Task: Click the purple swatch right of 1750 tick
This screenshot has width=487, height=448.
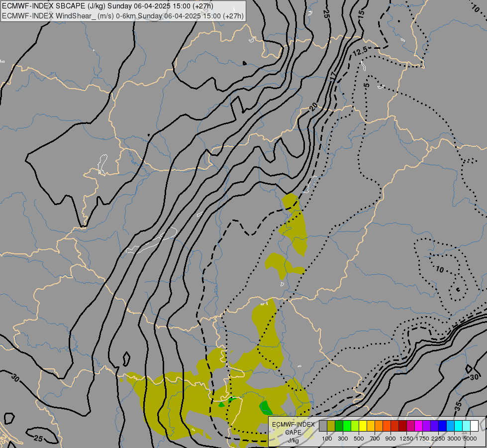Action: tap(426, 426)
